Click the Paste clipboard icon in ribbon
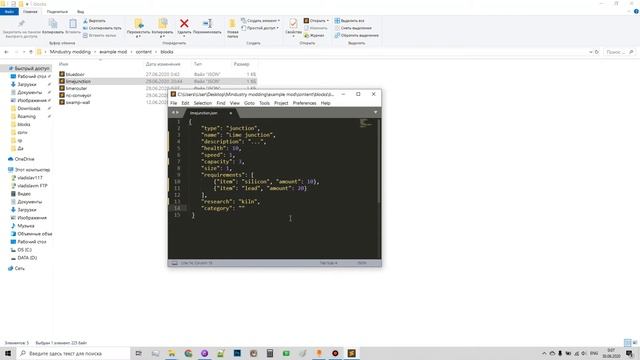This screenshot has width=640, height=360. 73,24
